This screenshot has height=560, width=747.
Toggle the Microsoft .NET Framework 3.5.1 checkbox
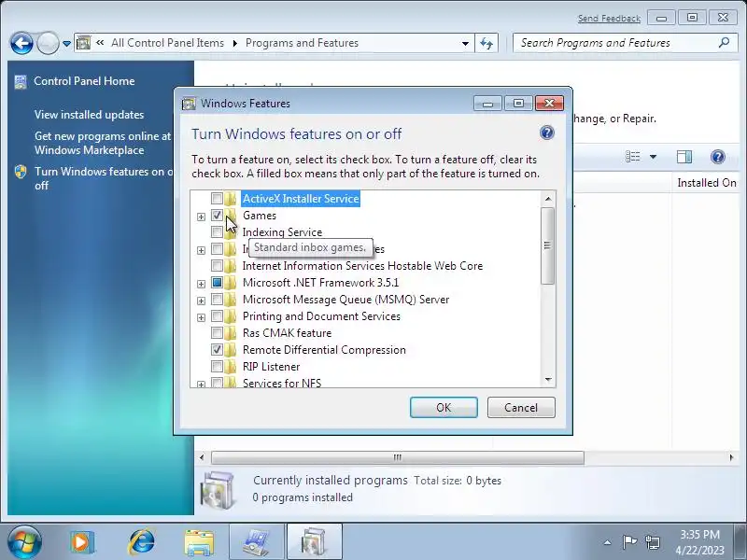click(x=217, y=283)
